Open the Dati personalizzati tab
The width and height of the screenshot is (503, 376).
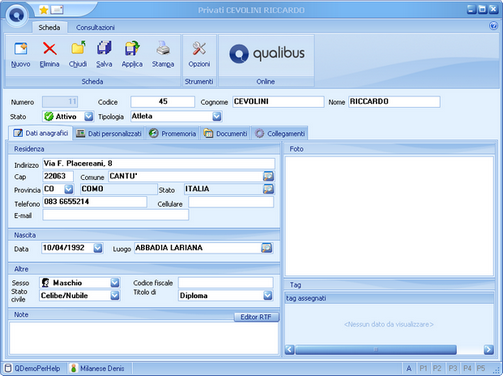109,134
